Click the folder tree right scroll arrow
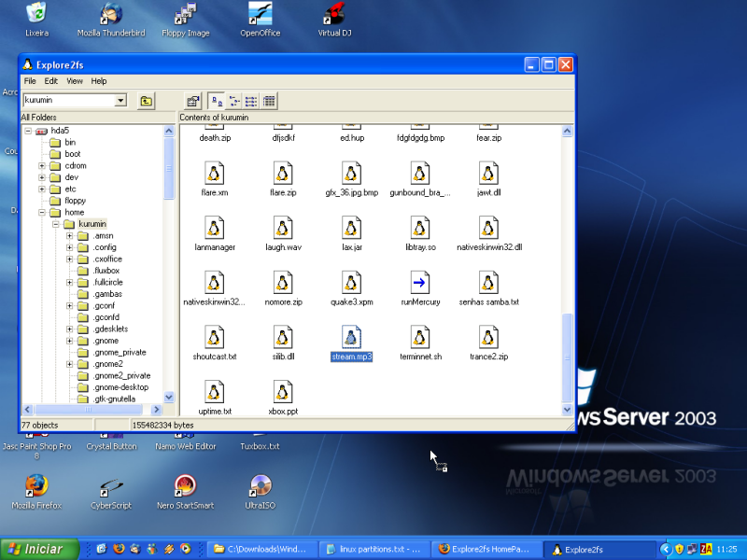The height and width of the screenshot is (560, 747). click(x=156, y=410)
